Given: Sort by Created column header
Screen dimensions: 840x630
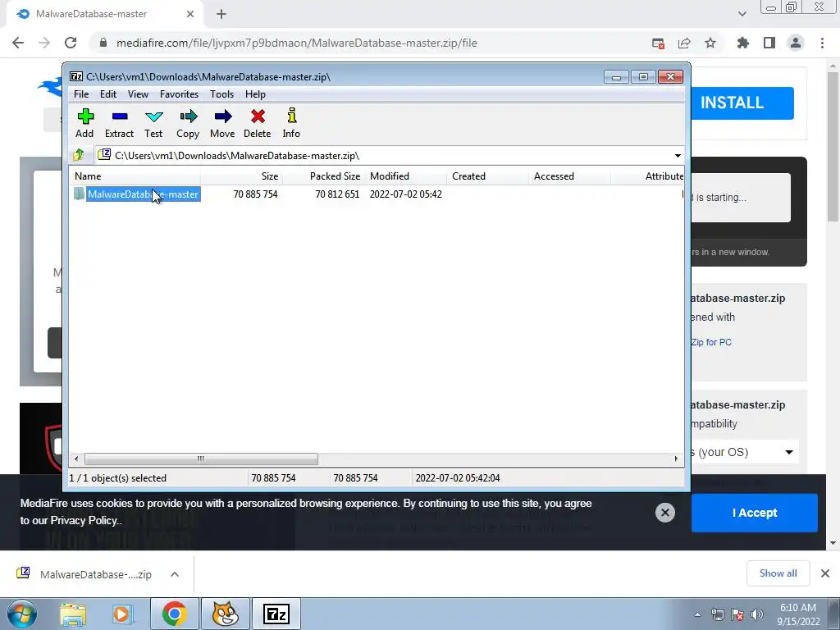Looking at the screenshot, I should coord(487,176).
